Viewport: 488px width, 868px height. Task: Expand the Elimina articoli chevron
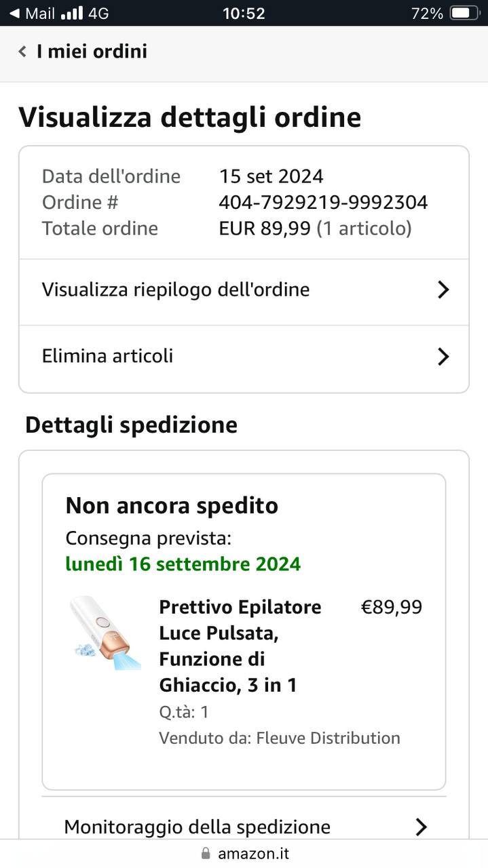(443, 357)
